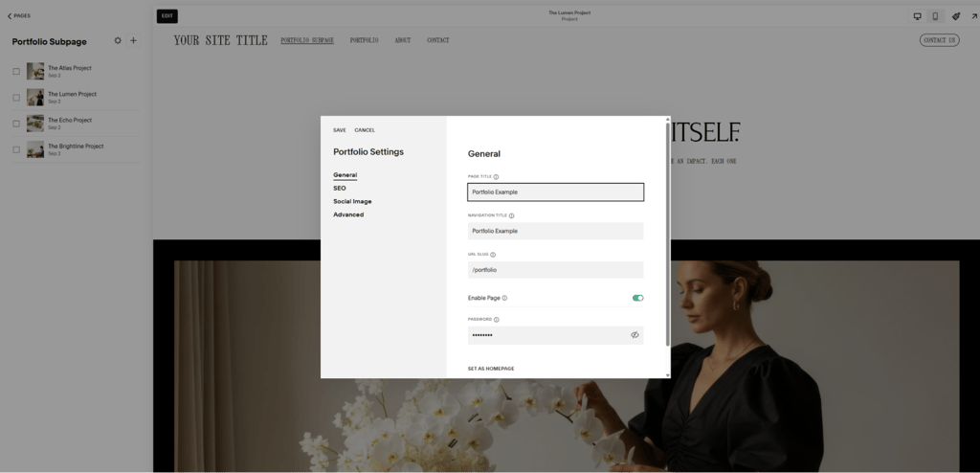The width and height of the screenshot is (980, 473).
Task: Click Contact nav link on site
Action: click(438, 40)
